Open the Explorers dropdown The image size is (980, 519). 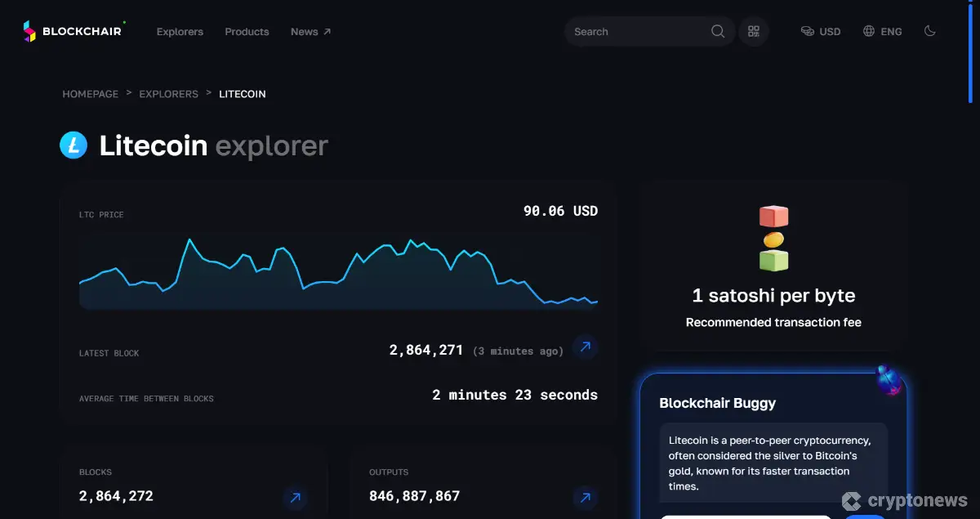[x=180, y=32]
